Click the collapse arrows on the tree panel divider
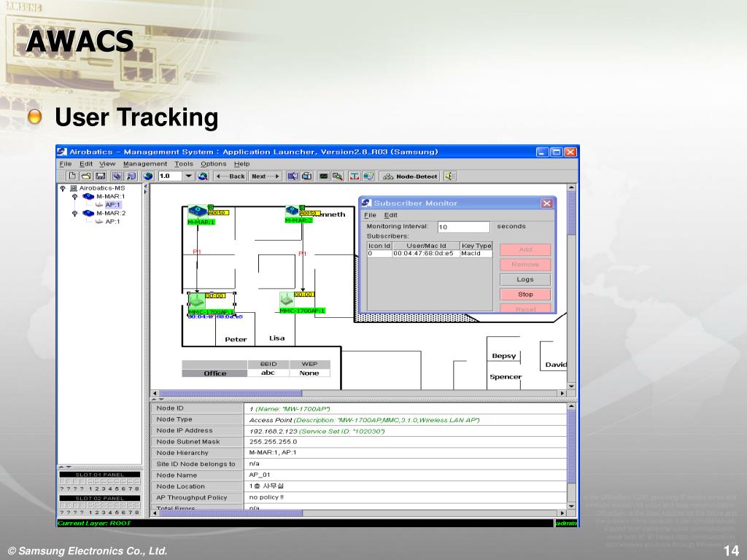The height and width of the screenshot is (560, 747). pyautogui.click(x=146, y=189)
